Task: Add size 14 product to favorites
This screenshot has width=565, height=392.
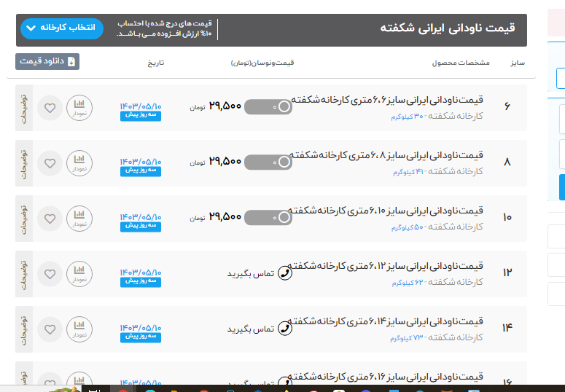Action: click(50, 329)
